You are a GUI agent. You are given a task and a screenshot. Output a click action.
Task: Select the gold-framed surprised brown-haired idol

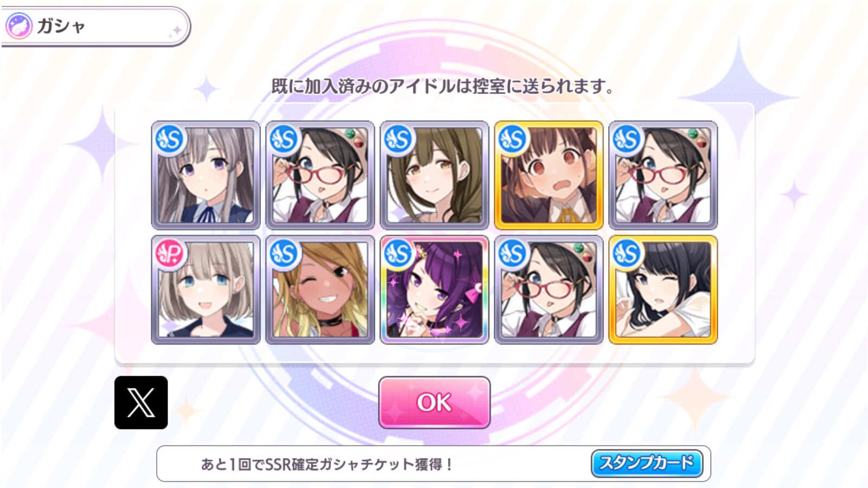pos(549,175)
